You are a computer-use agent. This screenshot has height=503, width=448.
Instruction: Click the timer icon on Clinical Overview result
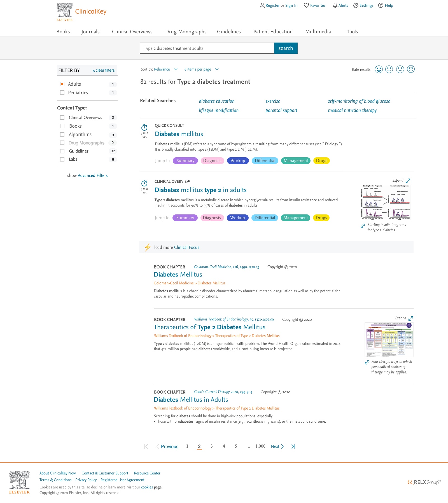[x=144, y=183]
